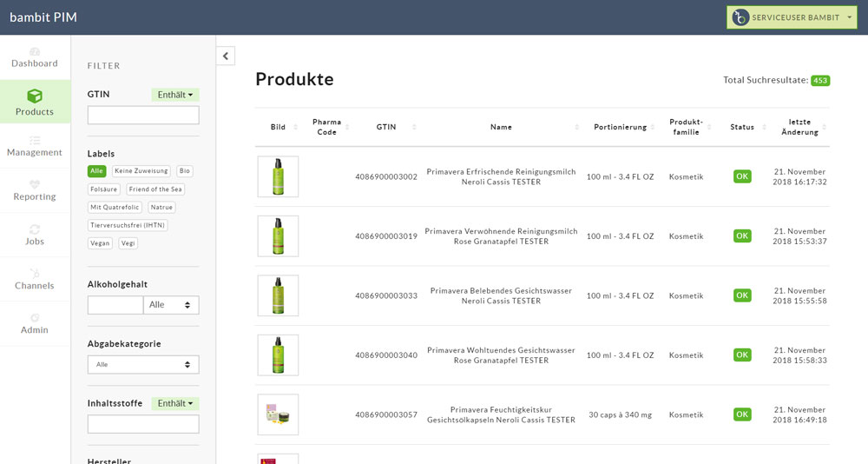
Task: Toggle the Bio label filter
Action: pos(184,171)
